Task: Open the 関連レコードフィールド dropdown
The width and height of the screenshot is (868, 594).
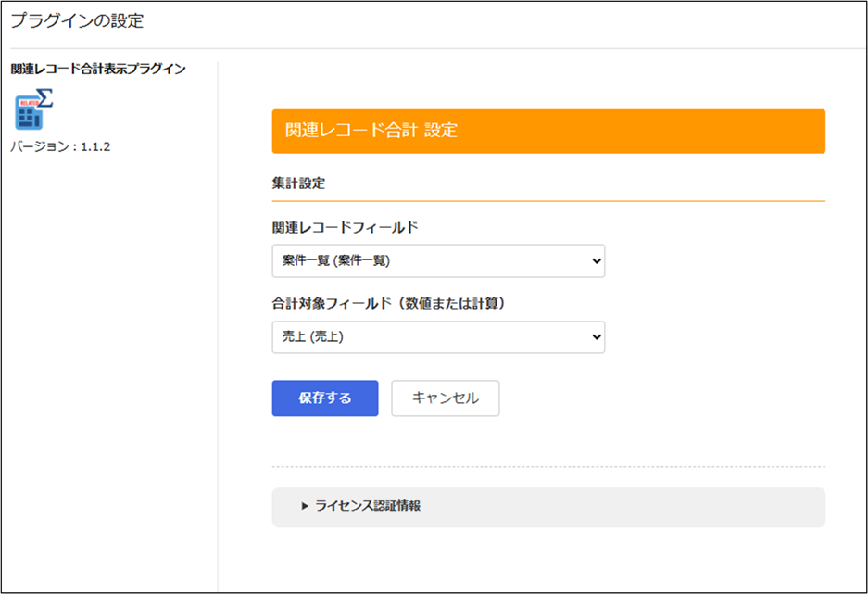Action: pos(437,261)
